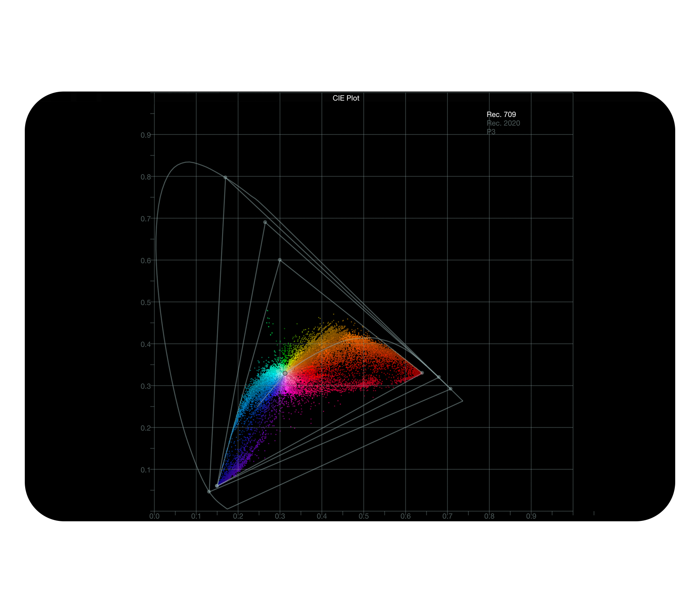Image resolution: width=700 pixels, height=612 pixels.
Task: Select the Rec. 2020 gamut label
Action: [x=503, y=123]
